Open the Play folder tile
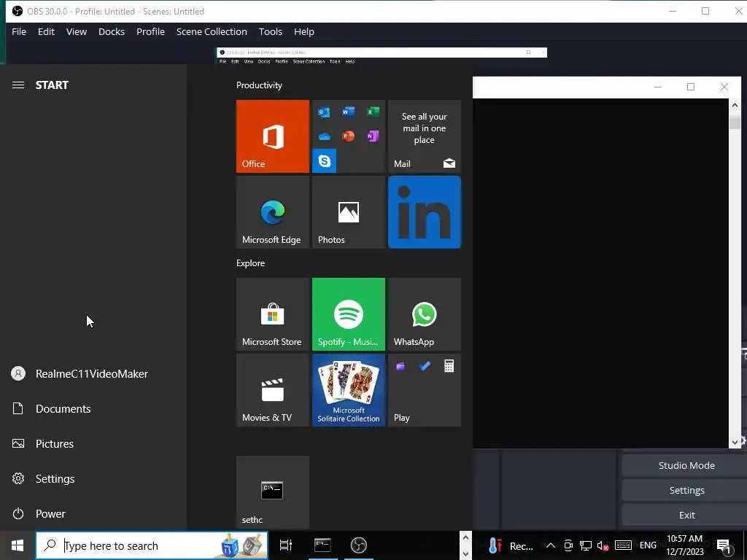The height and width of the screenshot is (560, 747). [425, 390]
